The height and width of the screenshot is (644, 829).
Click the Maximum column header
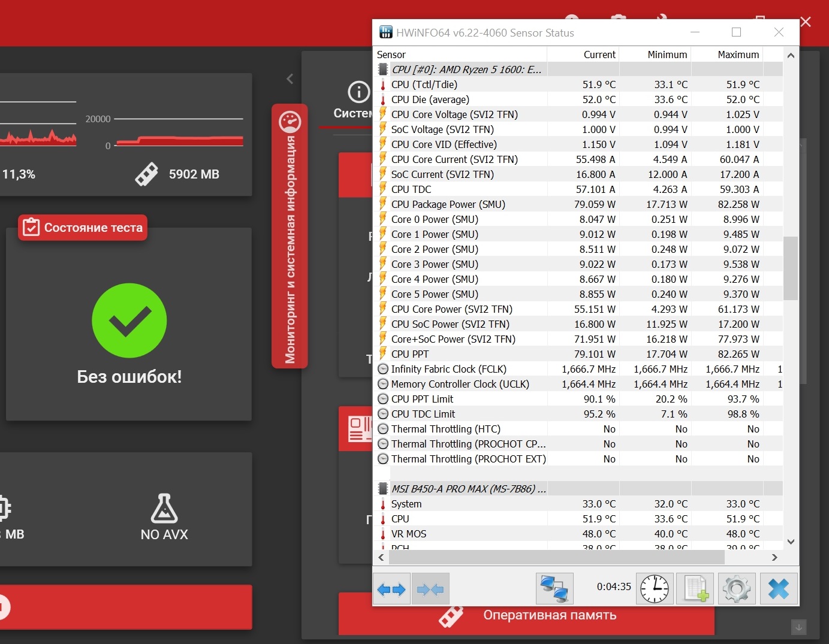point(737,55)
